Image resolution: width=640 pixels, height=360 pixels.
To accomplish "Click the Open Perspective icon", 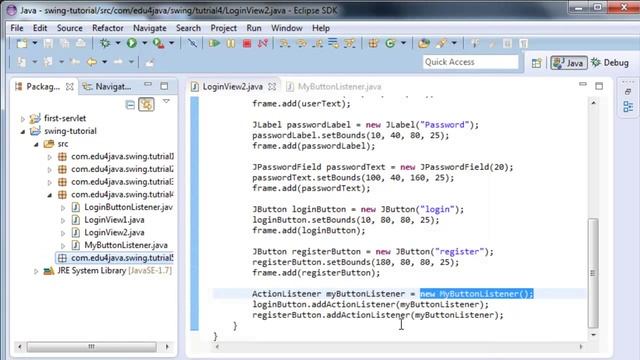I will tap(536, 63).
